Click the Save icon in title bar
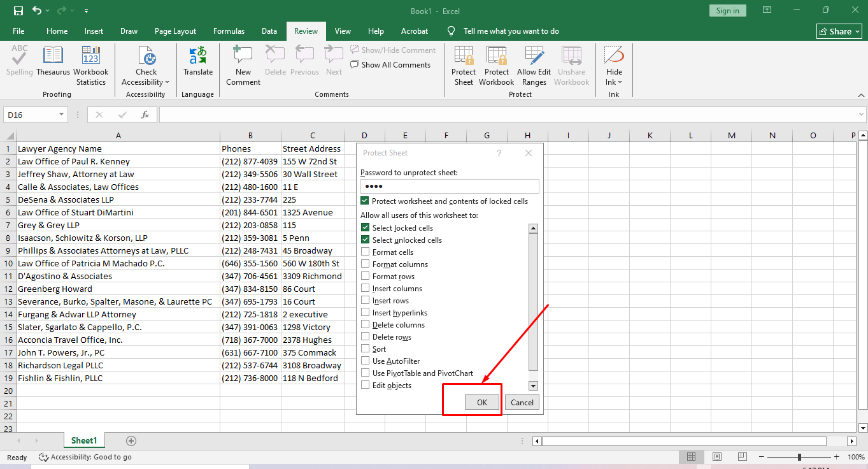868x469 pixels. (18, 11)
